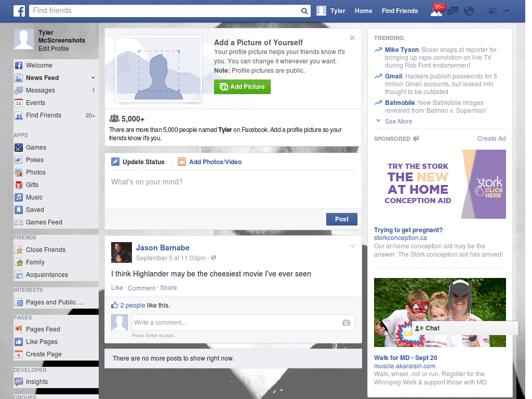This screenshot has height=399, width=532.
Task: Check the globe notifications icon
Action: [469, 10]
